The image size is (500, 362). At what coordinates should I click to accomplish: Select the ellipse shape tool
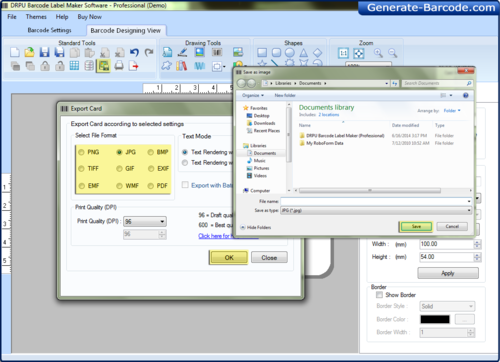point(290,53)
